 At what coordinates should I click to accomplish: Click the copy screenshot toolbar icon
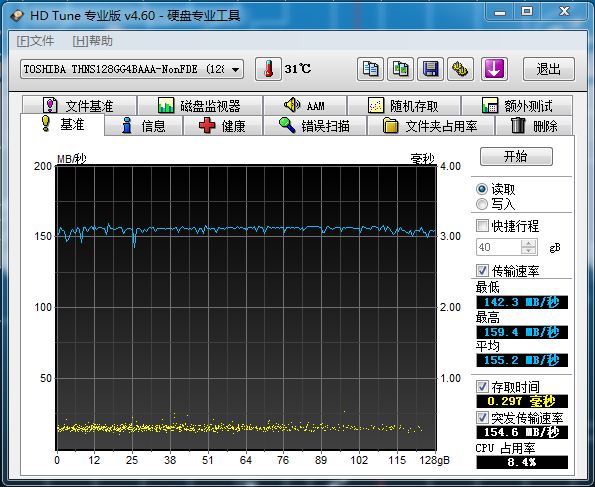tap(400, 69)
